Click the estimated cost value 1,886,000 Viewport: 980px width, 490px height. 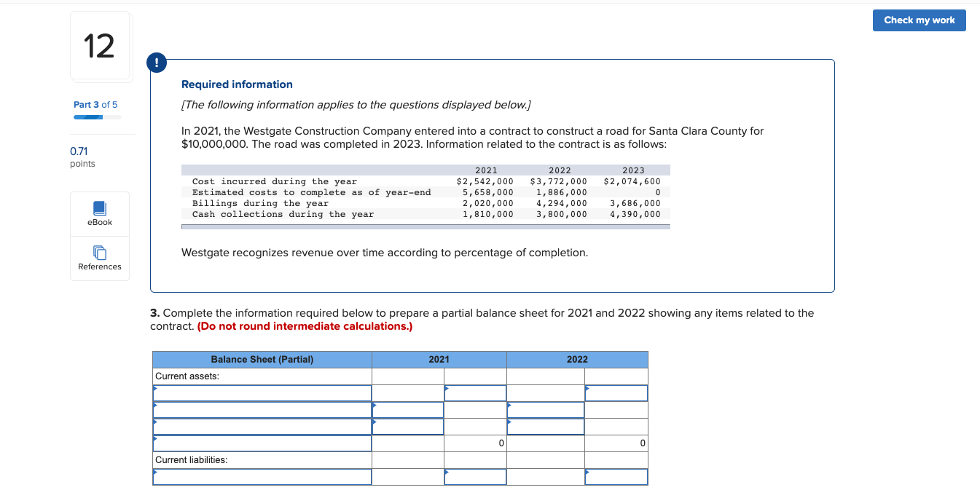[562, 192]
